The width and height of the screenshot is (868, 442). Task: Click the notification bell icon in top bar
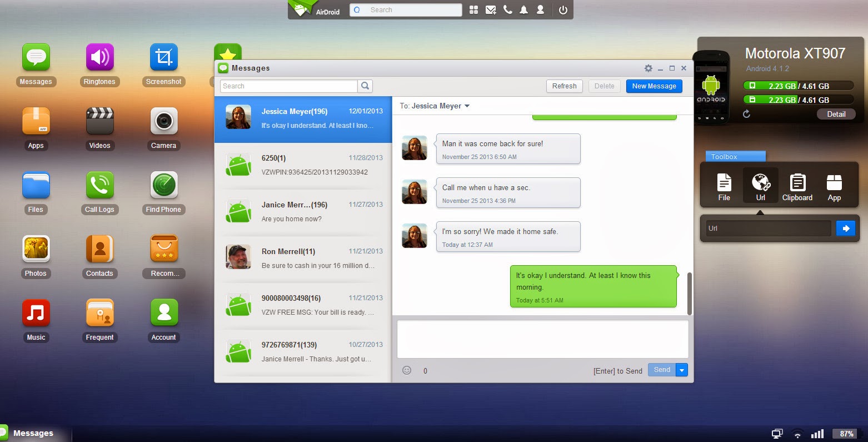coord(523,10)
